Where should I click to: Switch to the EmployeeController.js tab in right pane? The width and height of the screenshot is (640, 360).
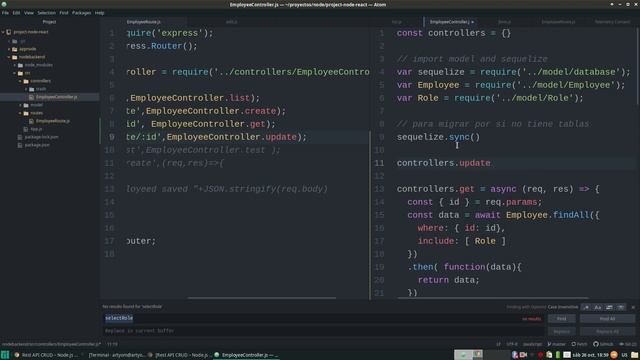[x=452, y=22]
